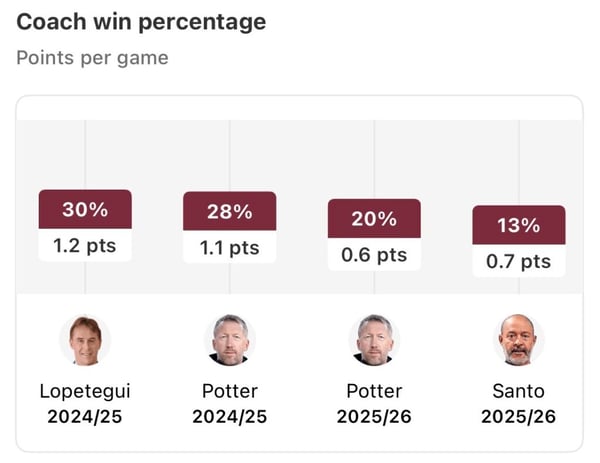Click the 1.1 pts value label

230,247
